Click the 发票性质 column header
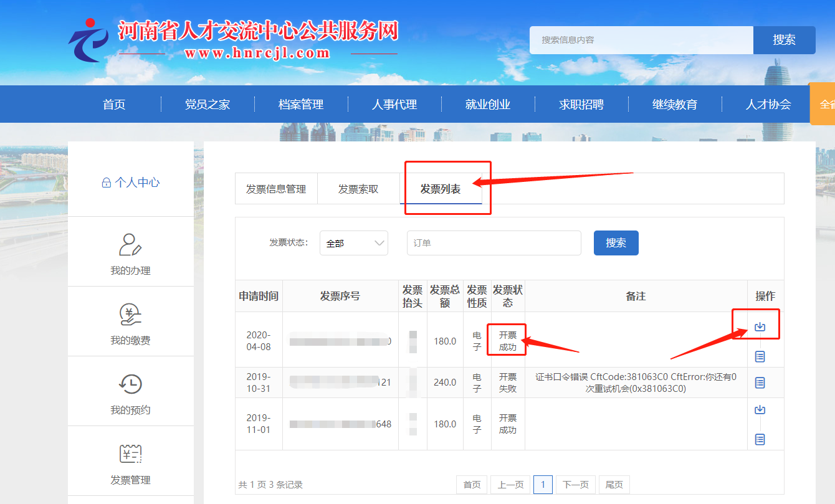835x504 pixels. pos(477,296)
